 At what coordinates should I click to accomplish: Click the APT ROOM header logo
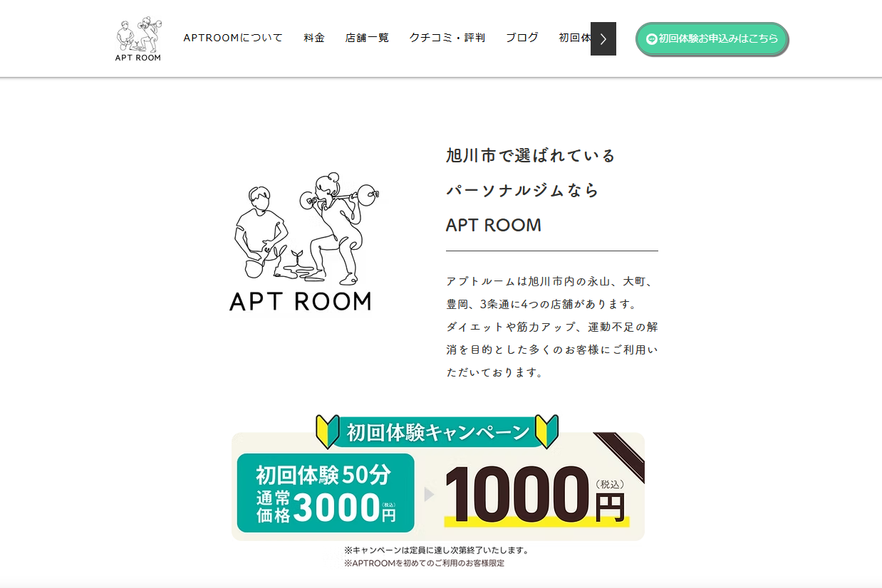tap(138, 38)
